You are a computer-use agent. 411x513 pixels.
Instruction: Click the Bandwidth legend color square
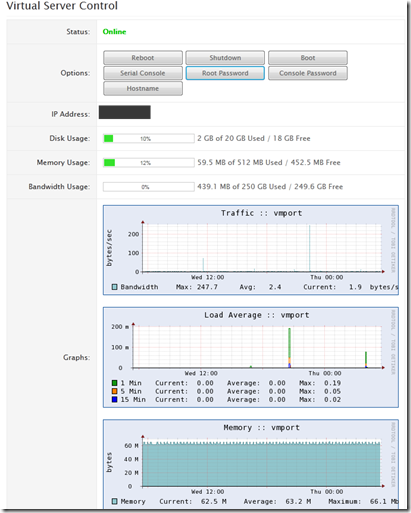click(114, 287)
